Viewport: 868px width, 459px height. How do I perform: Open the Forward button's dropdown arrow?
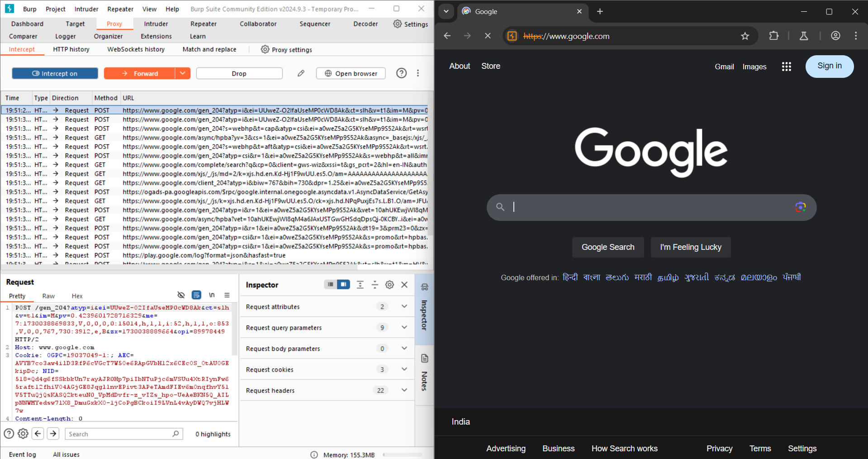pos(183,73)
